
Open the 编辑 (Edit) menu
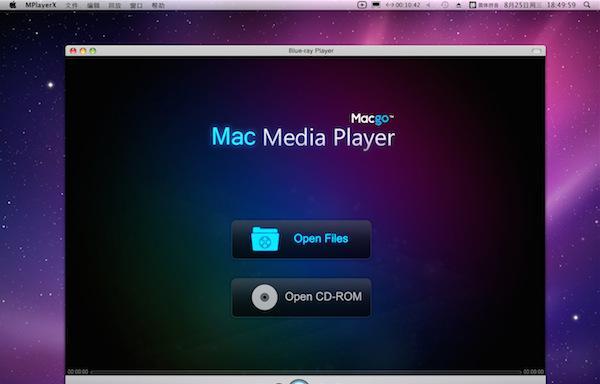[93, 5]
